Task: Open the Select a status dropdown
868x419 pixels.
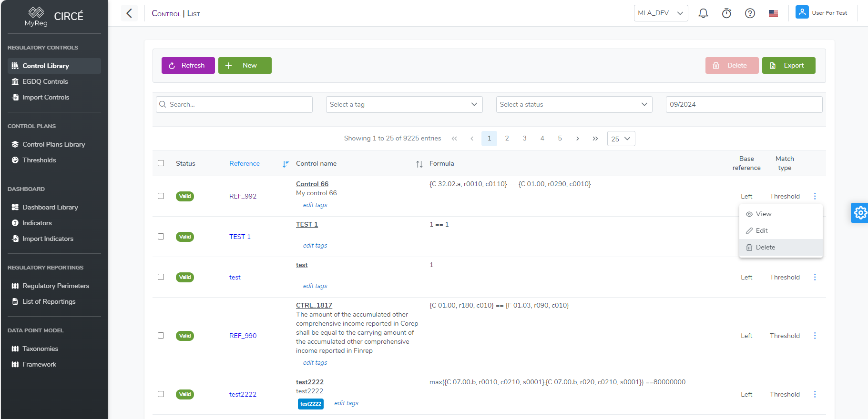Action: (x=574, y=105)
